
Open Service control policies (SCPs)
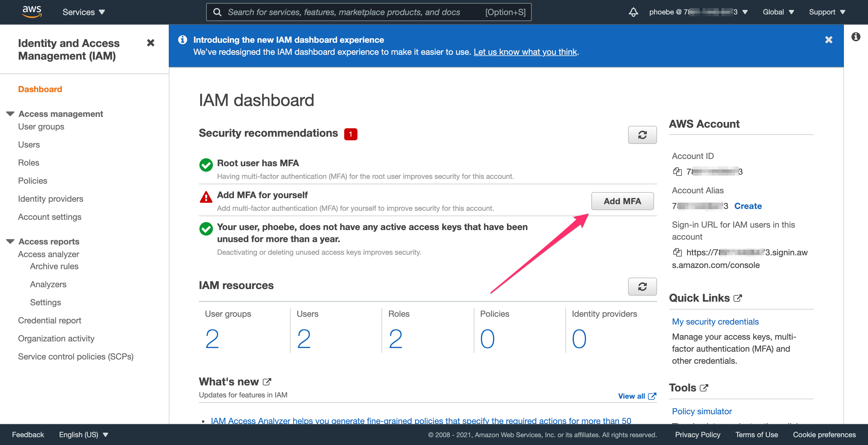point(76,356)
